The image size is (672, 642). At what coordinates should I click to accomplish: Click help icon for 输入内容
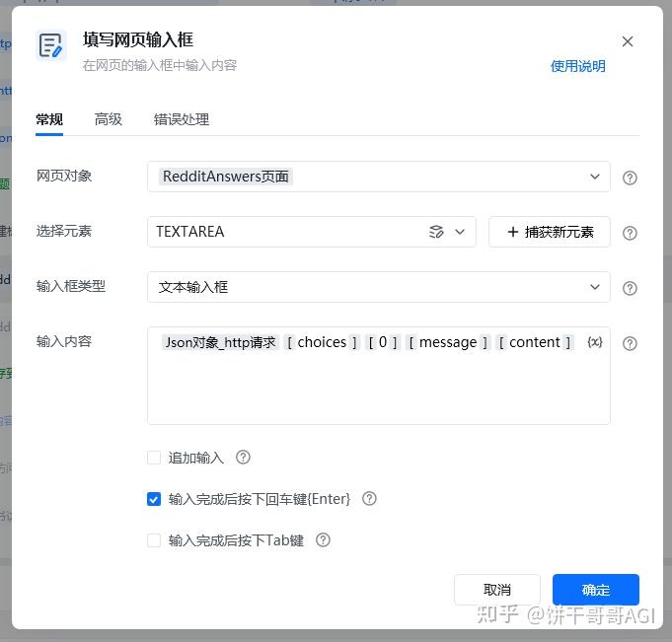(x=630, y=343)
